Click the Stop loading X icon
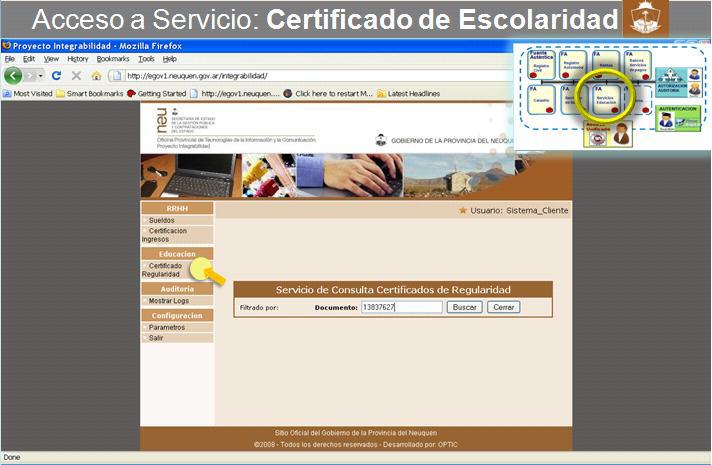Viewport: 712px width, 465px height. [x=76, y=75]
